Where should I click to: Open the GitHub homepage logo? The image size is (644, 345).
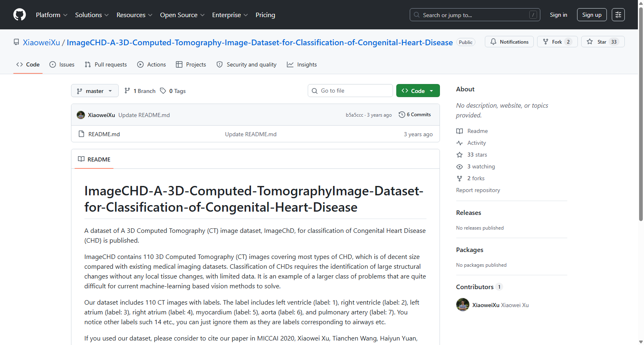click(20, 15)
